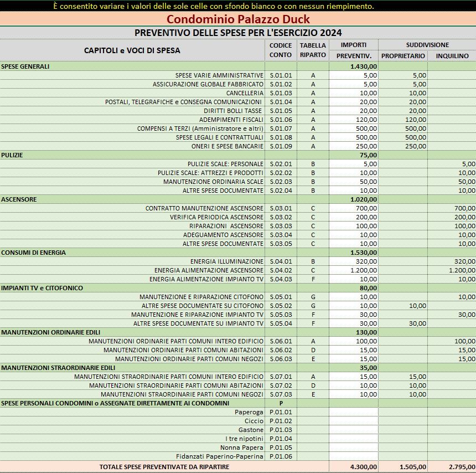Fill the empty amount cell for Ciccio
This screenshot has width=476, height=473.
click(x=354, y=421)
